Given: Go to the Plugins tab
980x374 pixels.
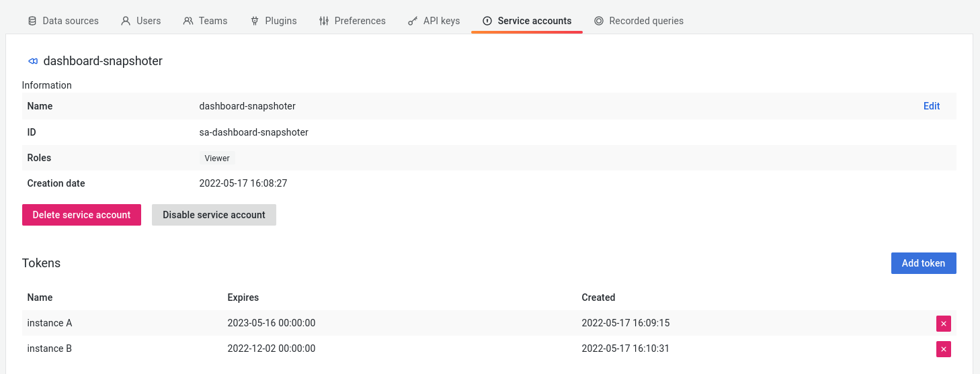Looking at the screenshot, I should click(280, 21).
